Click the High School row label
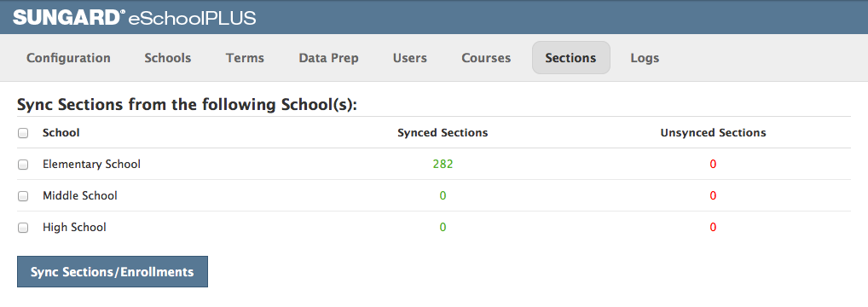The height and width of the screenshot is (307, 868). pos(74,227)
